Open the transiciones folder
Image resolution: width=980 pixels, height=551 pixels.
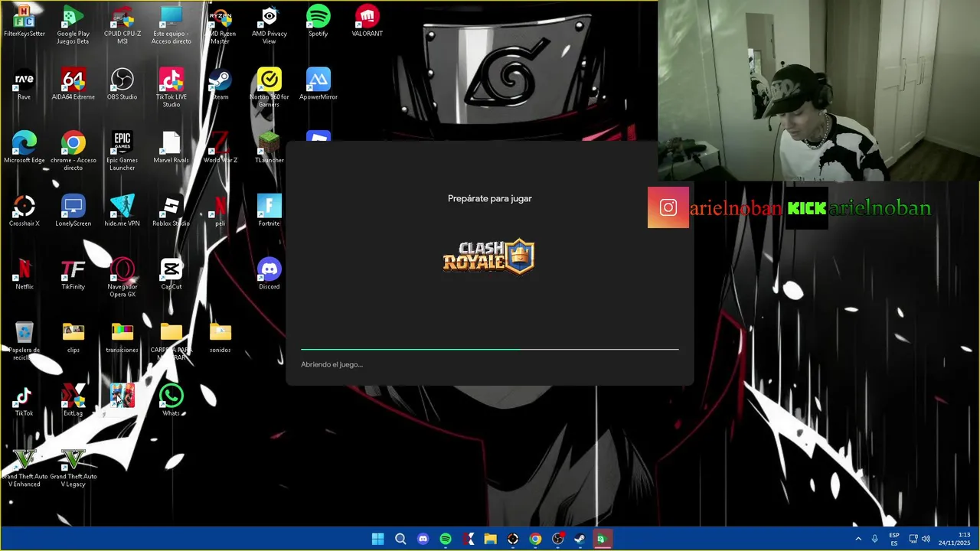[x=122, y=337]
